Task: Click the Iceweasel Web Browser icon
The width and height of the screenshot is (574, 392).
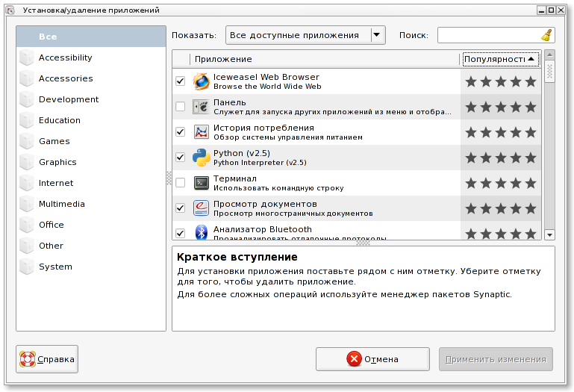Action: 201,81
